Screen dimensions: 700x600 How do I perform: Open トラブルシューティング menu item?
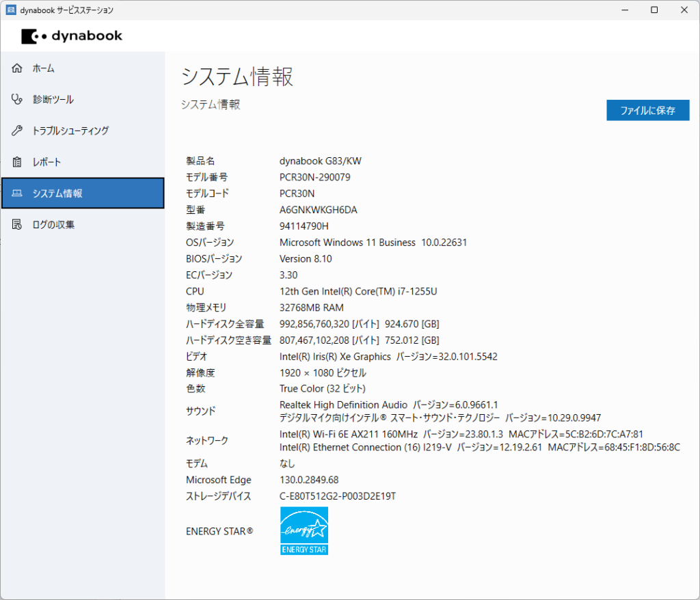(x=83, y=131)
